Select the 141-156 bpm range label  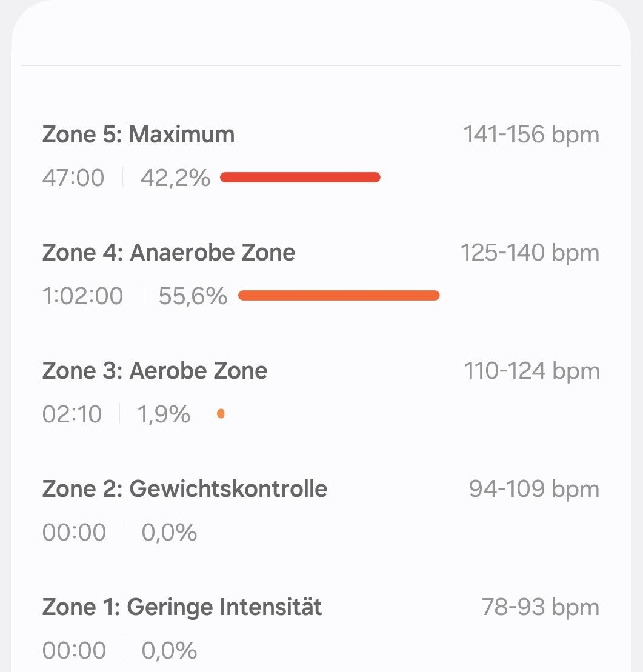[x=531, y=135]
